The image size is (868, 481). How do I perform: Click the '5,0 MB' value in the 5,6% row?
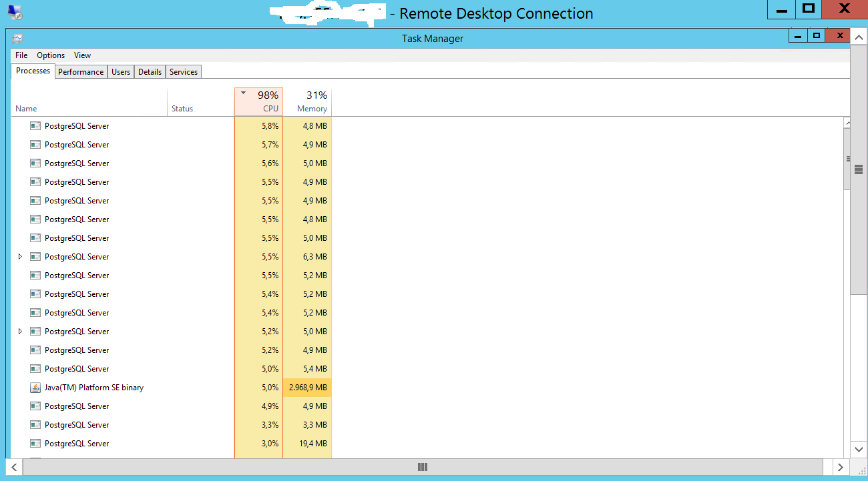(x=315, y=163)
